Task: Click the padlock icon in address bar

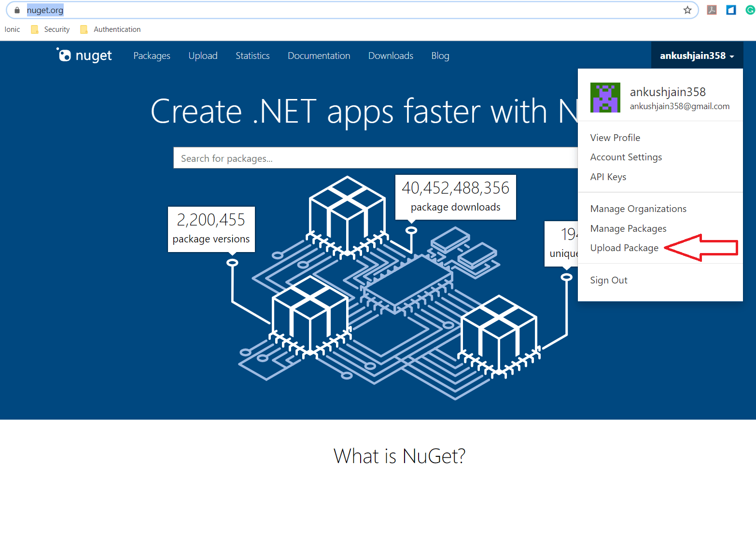Action: pyautogui.click(x=16, y=10)
